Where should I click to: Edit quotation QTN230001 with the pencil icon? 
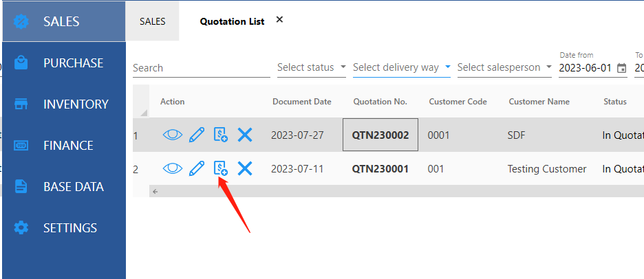pos(197,168)
